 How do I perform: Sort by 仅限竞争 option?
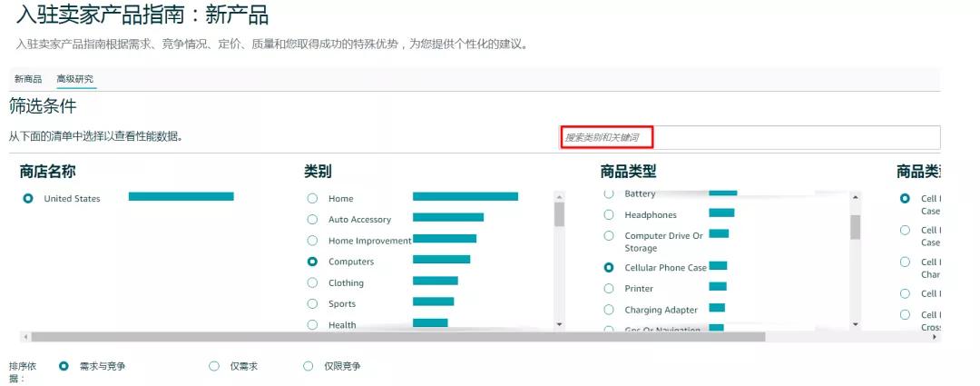click(x=309, y=366)
